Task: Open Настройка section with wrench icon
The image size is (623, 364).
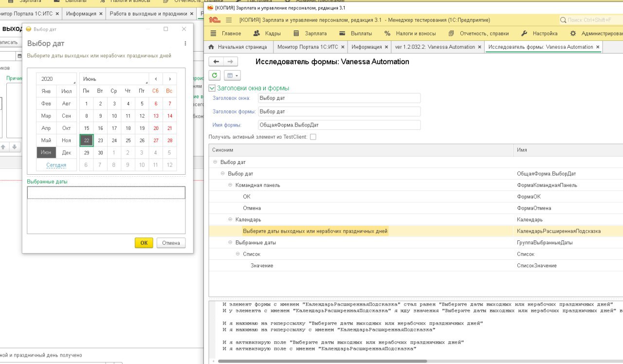Action: pyautogui.click(x=539, y=34)
